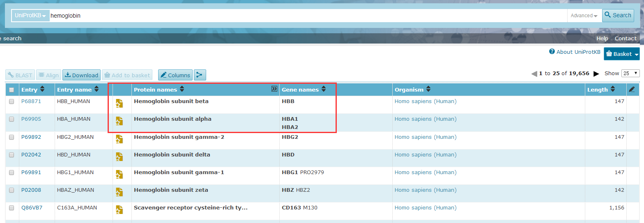Open Help page

602,38
